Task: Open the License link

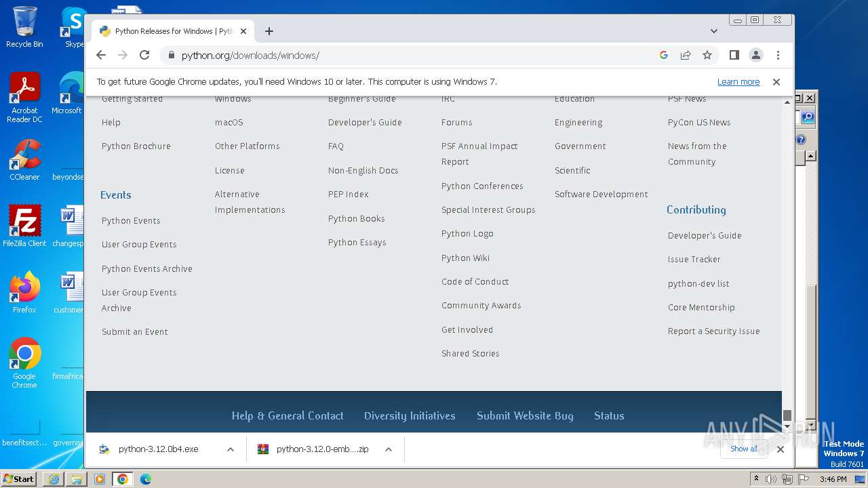Action: click(230, 171)
